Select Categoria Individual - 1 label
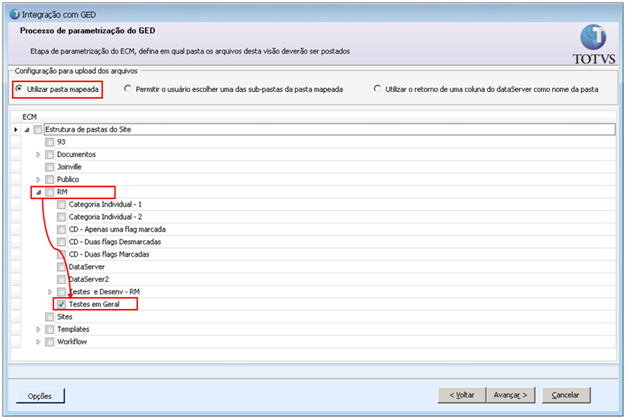626x419 pixels. click(x=105, y=204)
